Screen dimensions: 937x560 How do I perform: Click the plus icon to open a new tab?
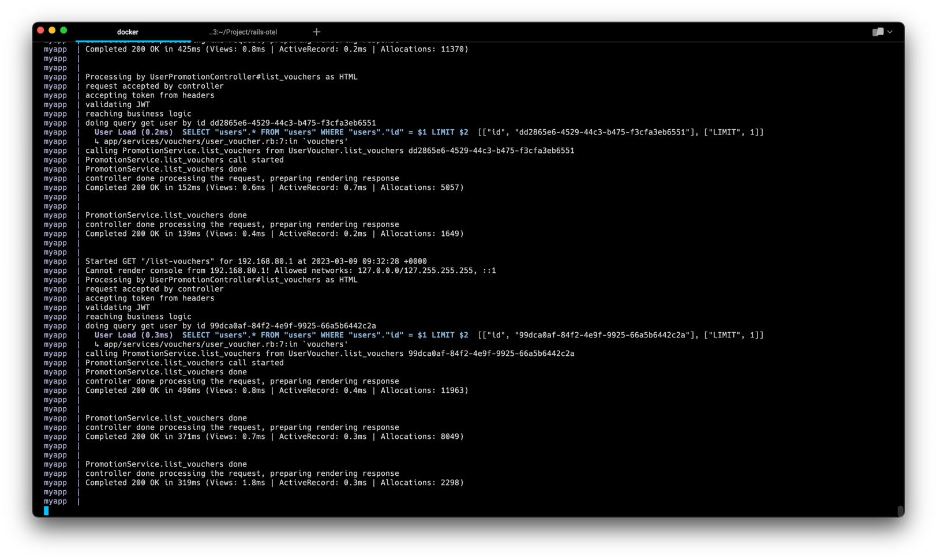coord(316,32)
